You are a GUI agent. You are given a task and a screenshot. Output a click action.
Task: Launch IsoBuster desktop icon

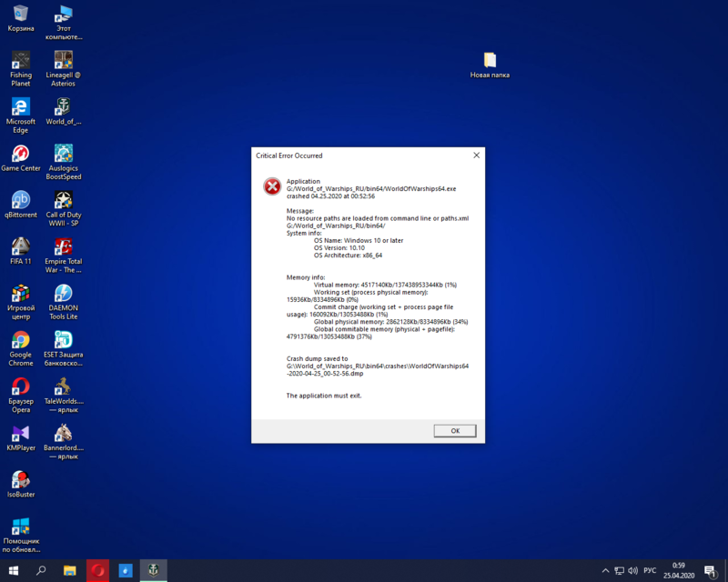point(21,485)
